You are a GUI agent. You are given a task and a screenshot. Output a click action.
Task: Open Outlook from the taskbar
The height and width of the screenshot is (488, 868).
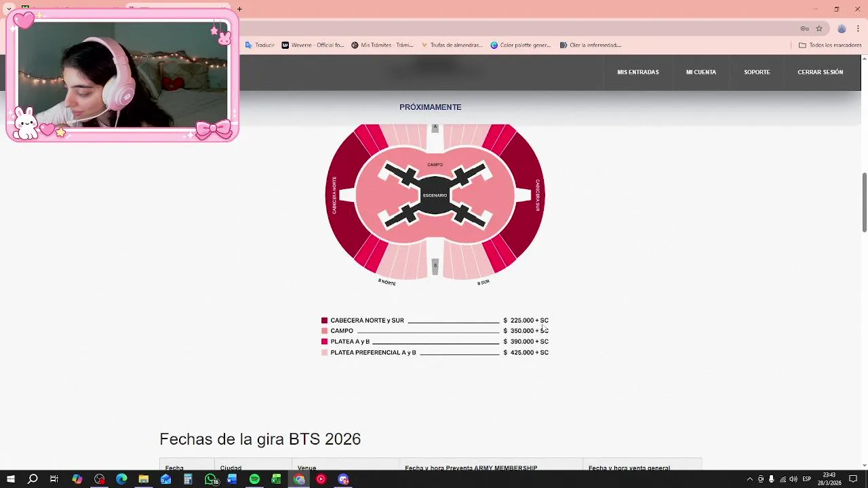(165, 479)
